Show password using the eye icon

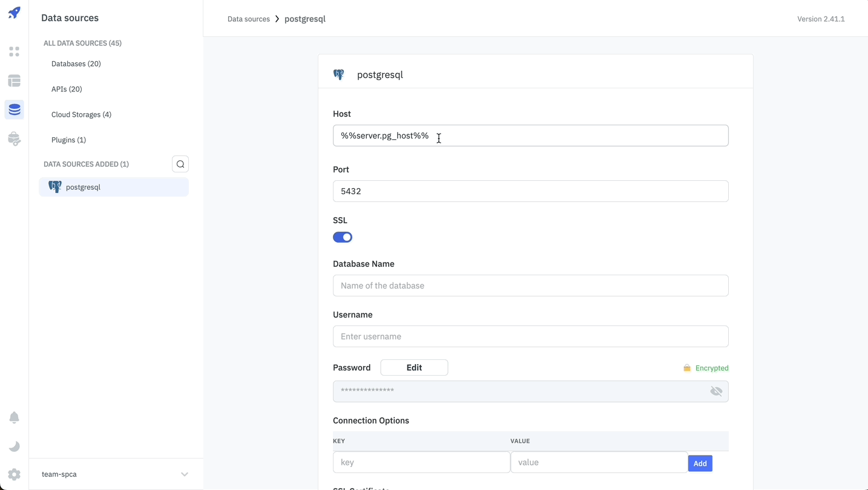[x=716, y=391]
